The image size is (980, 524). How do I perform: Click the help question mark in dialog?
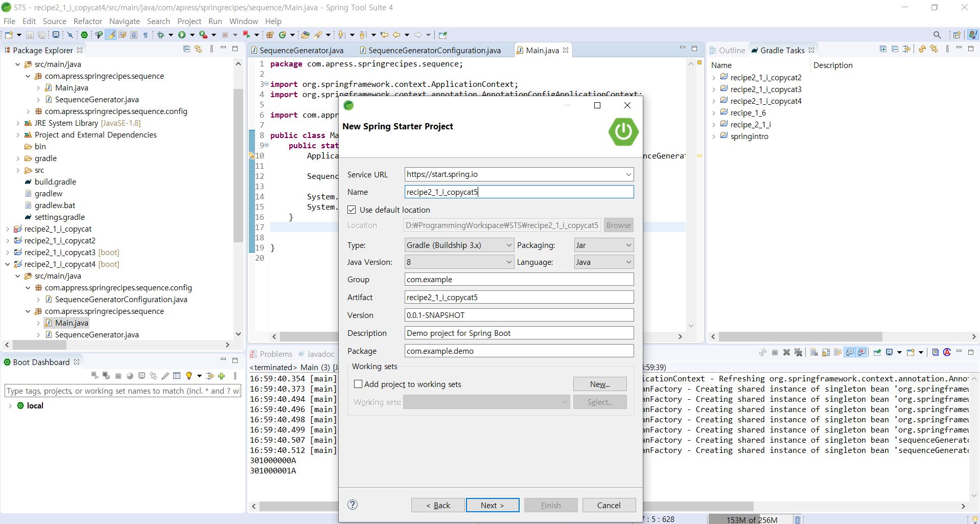coord(353,505)
